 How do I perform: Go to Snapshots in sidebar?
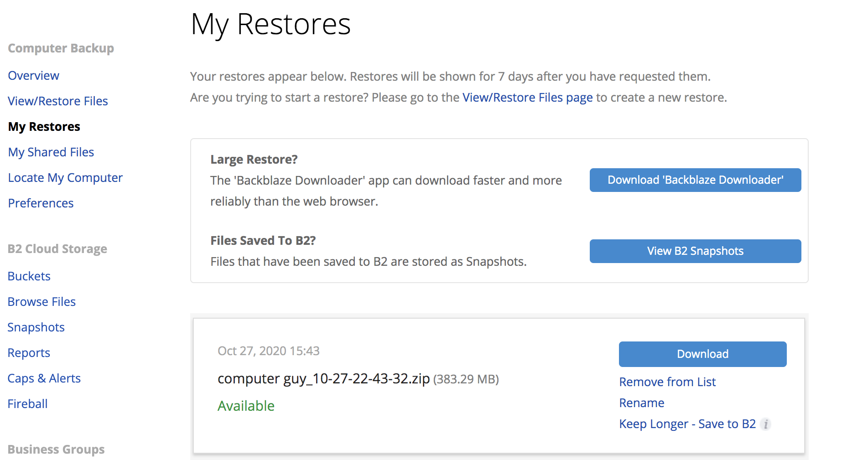[36, 327]
